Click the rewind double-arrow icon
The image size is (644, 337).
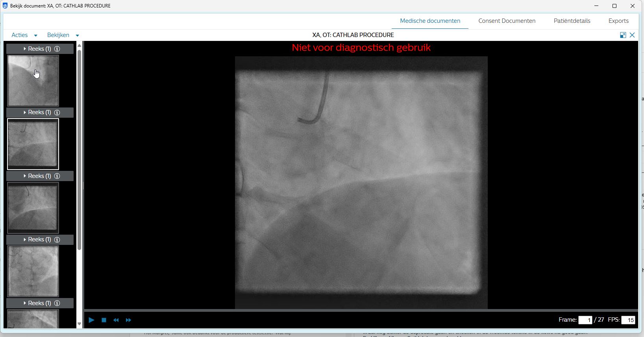click(x=116, y=320)
